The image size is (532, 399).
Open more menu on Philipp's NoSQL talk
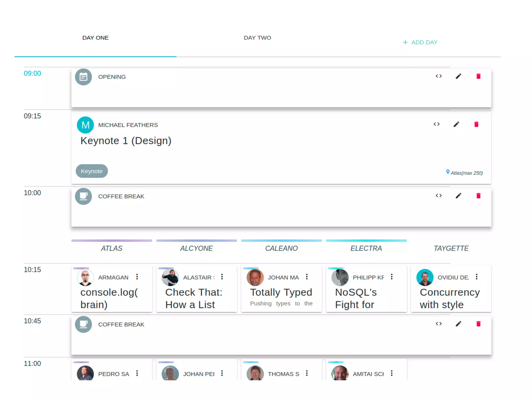(x=392, y=277)
